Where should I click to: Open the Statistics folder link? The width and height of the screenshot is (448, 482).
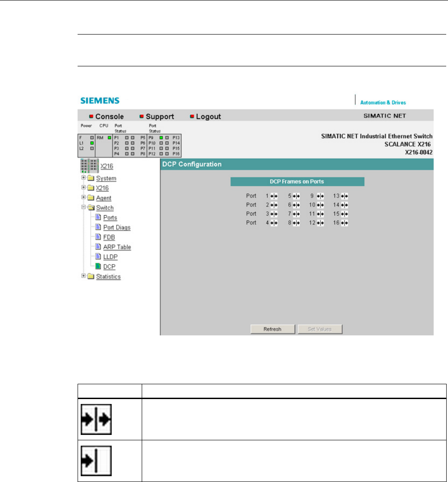tap(108, 277)
